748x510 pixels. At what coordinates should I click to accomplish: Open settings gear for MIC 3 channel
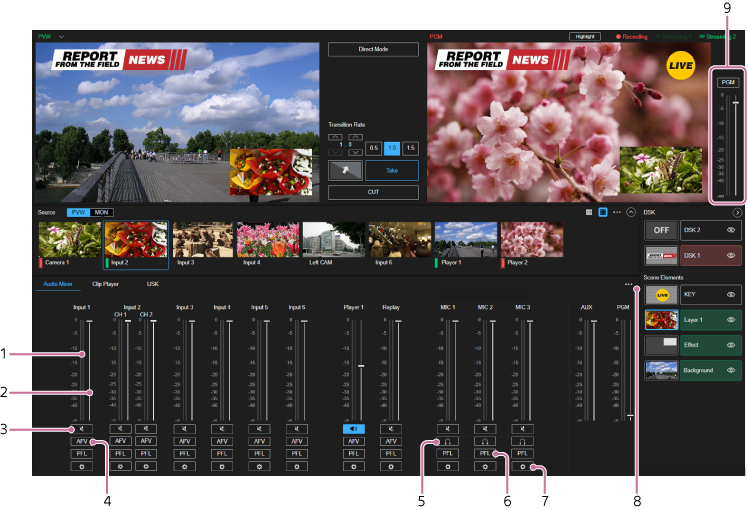(x=522, y=466)
